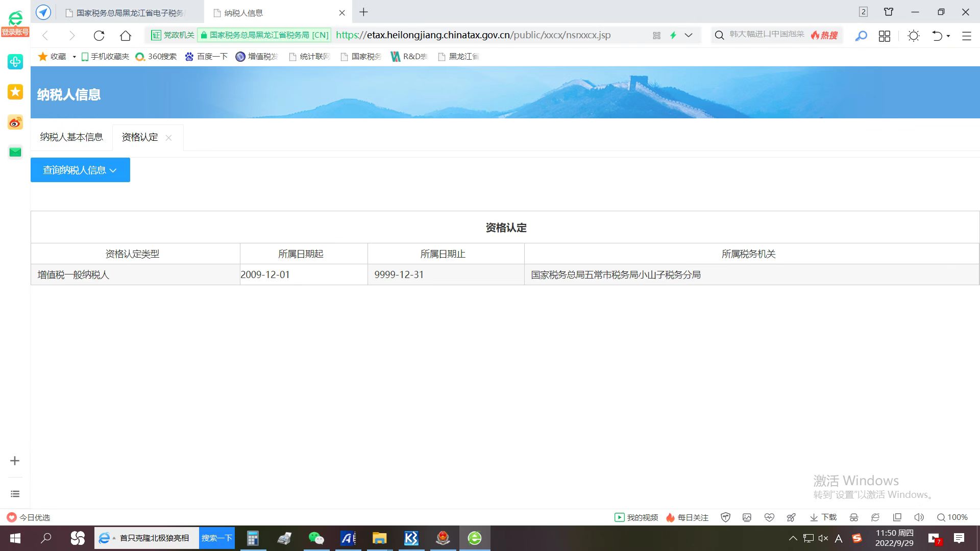Click the extensions grid icon
980x551 pixels.
pos(885,36)
